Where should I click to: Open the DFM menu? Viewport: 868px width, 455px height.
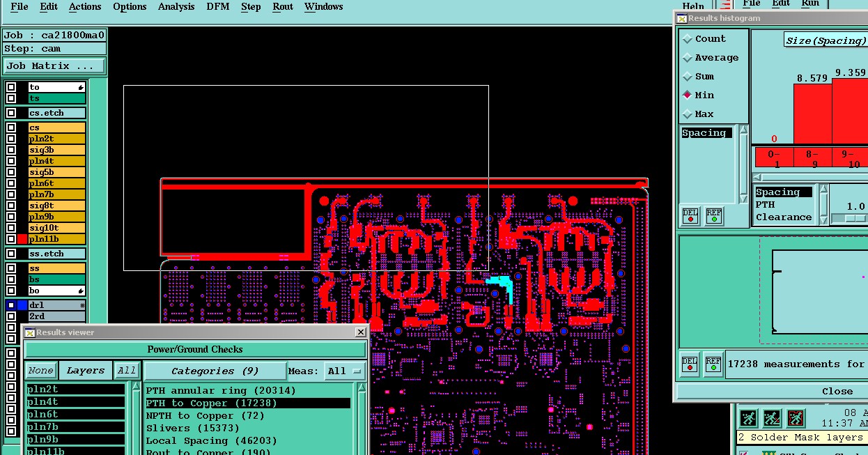pos(218,7)
